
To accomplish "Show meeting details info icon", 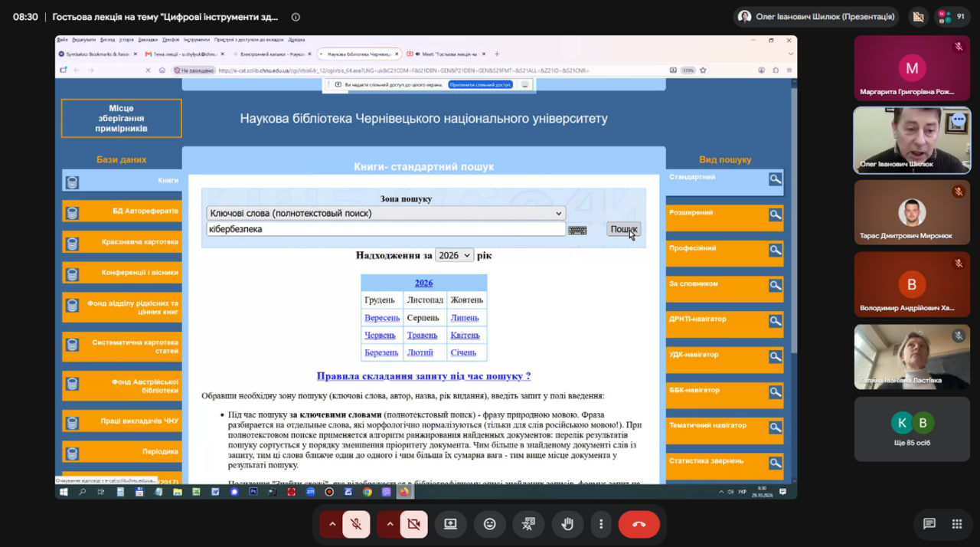I will tap(296, 17).
